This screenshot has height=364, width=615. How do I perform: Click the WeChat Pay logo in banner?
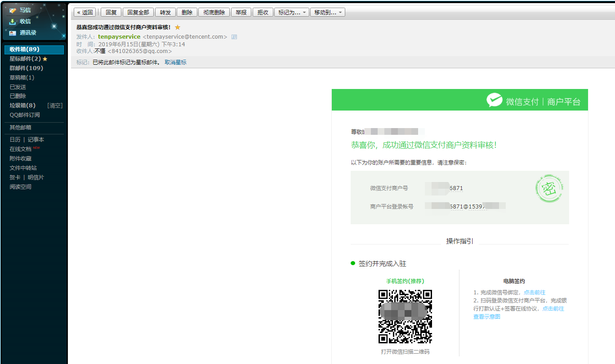tap(494, 100)
